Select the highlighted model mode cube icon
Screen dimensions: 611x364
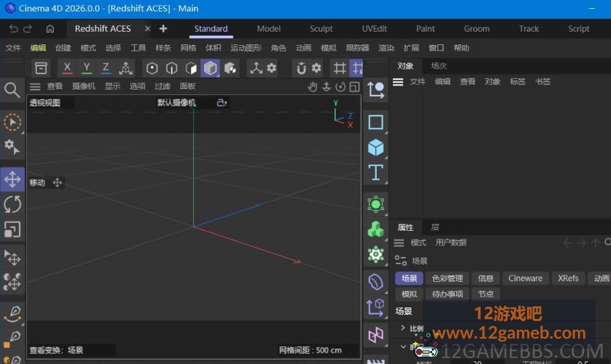(210, 69)
